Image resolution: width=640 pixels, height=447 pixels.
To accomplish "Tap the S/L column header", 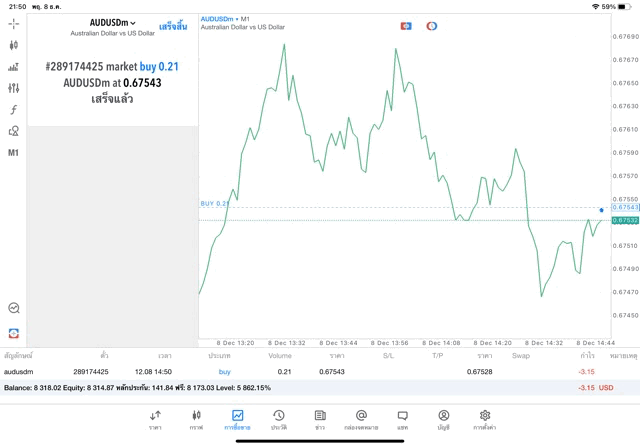I will point(389,356).
